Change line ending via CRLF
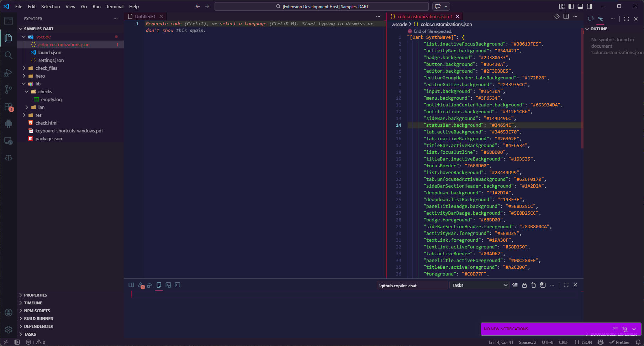644x346 pixels. click(564, 342)
